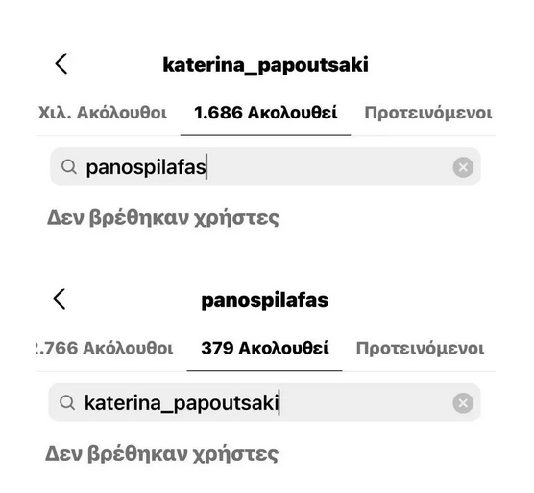Open the Χιλ. Ακόλουθοι followers tab
This screenshot has height=493, width=534.
[x=102, y=113]
